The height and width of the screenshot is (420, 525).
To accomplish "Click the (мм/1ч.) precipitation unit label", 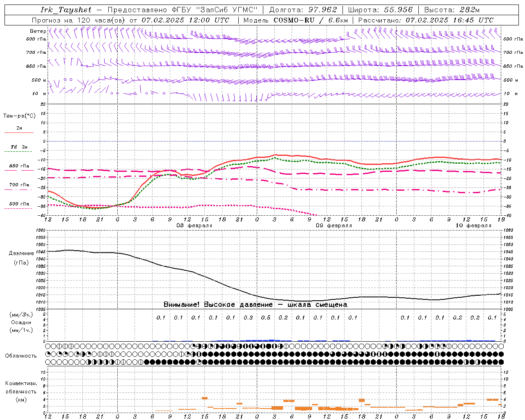I will coord(21,330).
